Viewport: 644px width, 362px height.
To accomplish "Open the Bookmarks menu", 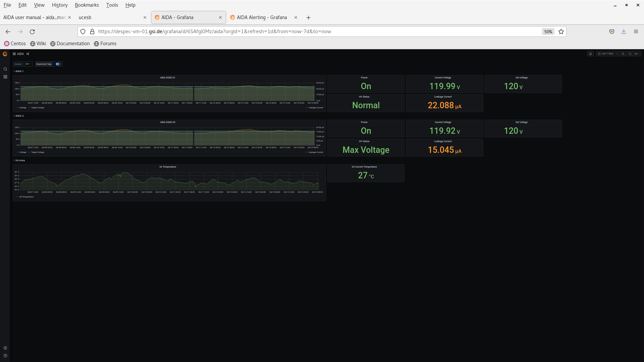I will pos(87,5).
